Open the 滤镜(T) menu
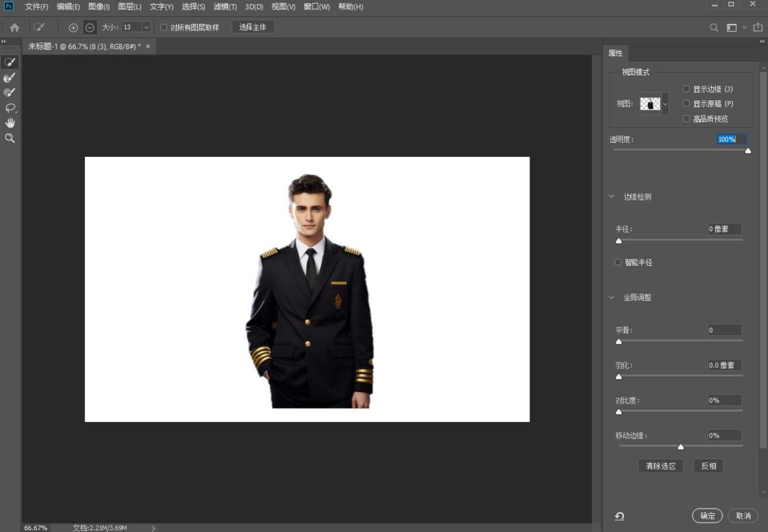 click(x=225, y=7)
